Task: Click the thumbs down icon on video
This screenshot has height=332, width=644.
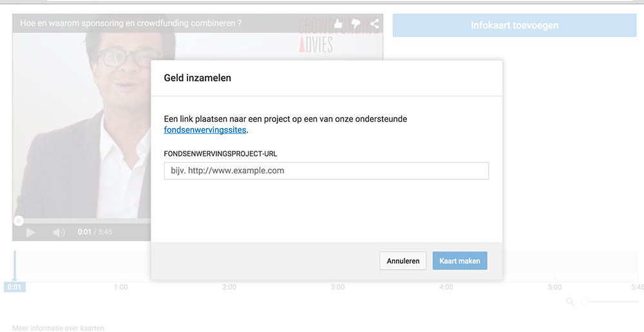Action: coord(356,24)
